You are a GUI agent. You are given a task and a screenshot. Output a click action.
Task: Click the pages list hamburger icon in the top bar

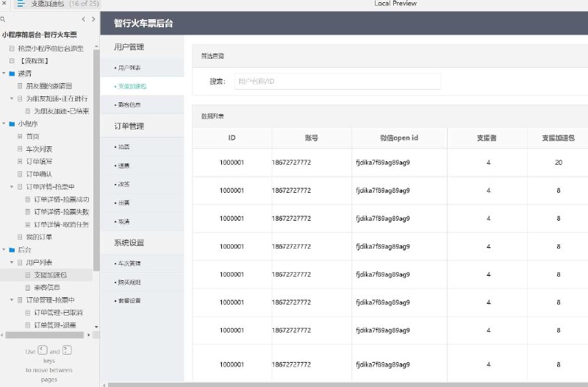point(21,4)
